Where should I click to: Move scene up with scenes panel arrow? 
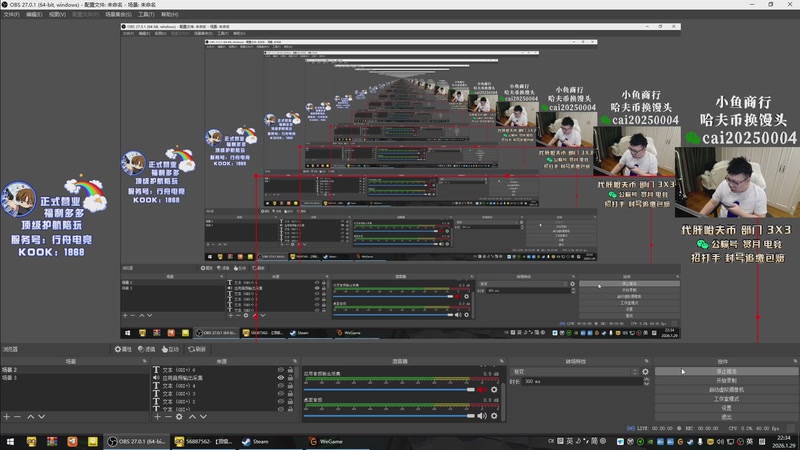pos(30,416)
